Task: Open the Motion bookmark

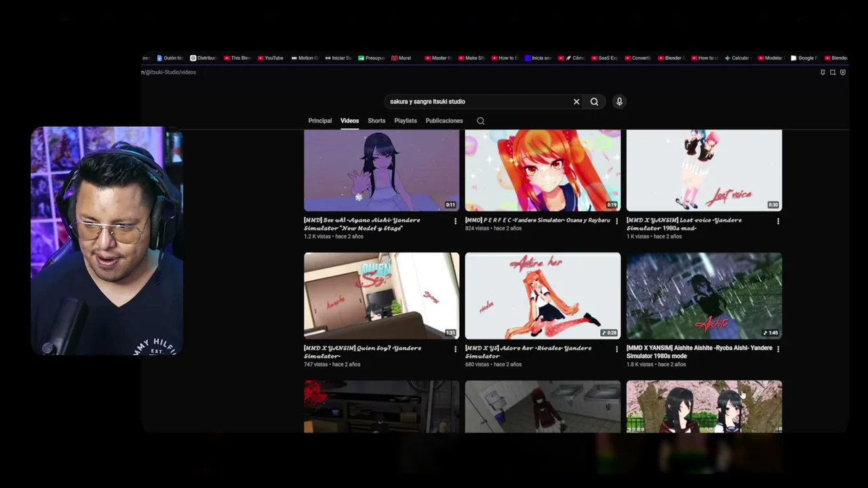Action: coord(304,58)
